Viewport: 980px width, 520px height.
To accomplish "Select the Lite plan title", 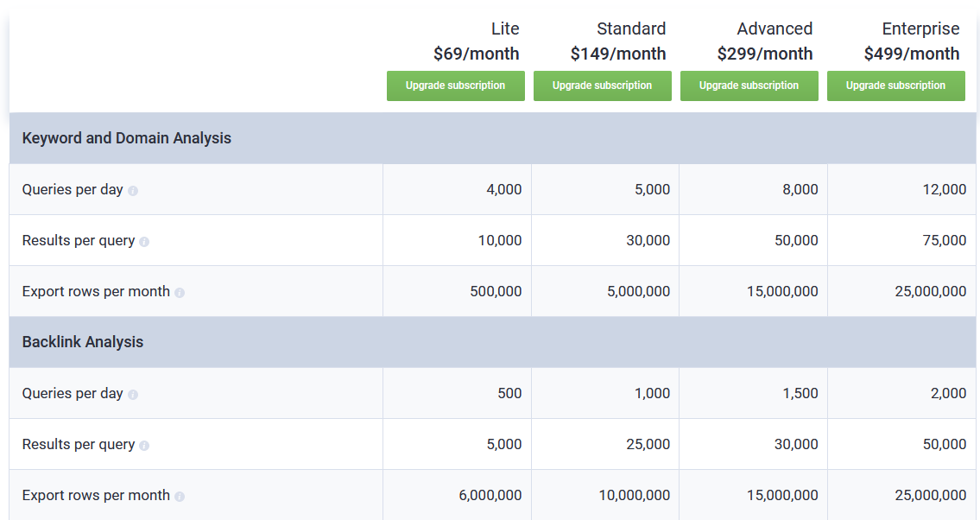I will click(505, 29).
